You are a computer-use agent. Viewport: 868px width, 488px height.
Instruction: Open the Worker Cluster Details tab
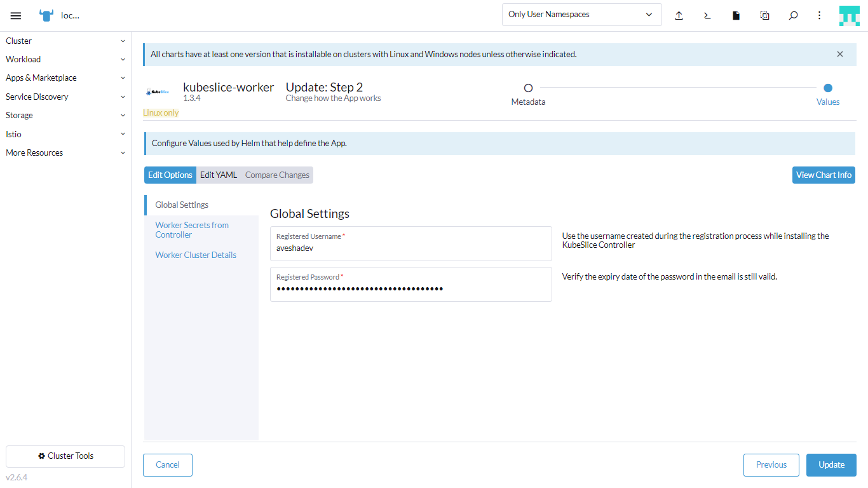point(202,255)
